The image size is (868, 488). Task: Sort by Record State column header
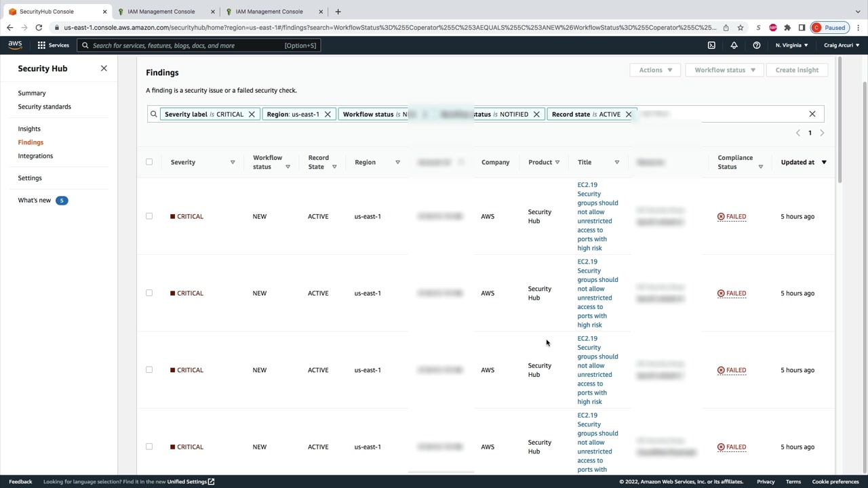point(334,167)
